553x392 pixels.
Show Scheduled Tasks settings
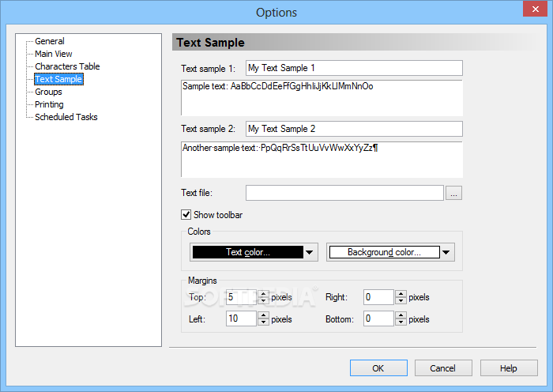[66, 117]
